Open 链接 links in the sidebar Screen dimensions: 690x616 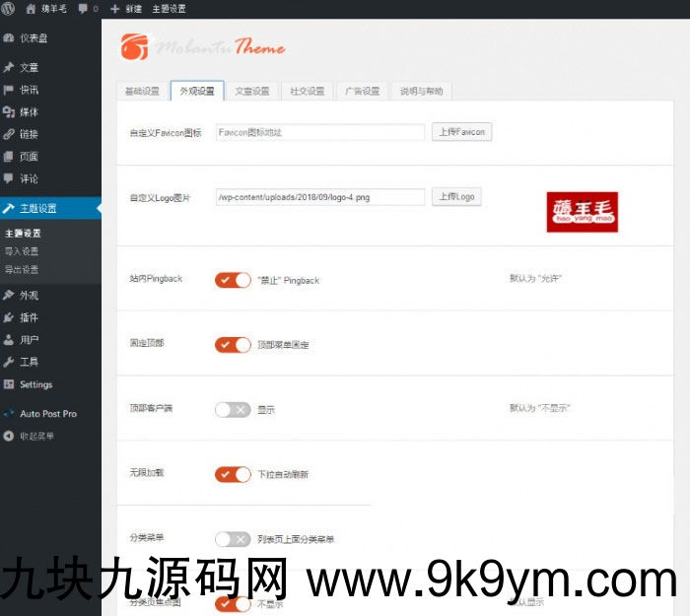point(29,134)
